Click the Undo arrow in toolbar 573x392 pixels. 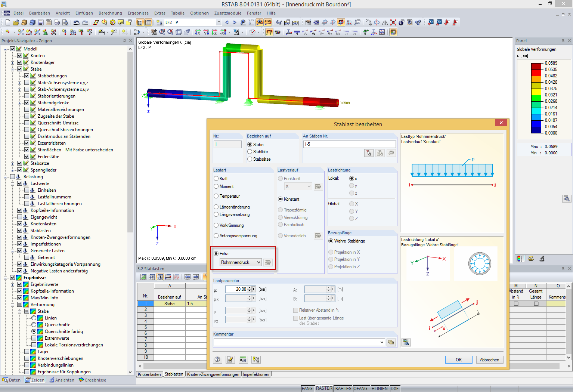pyautogui.click(x=77, y=22)
